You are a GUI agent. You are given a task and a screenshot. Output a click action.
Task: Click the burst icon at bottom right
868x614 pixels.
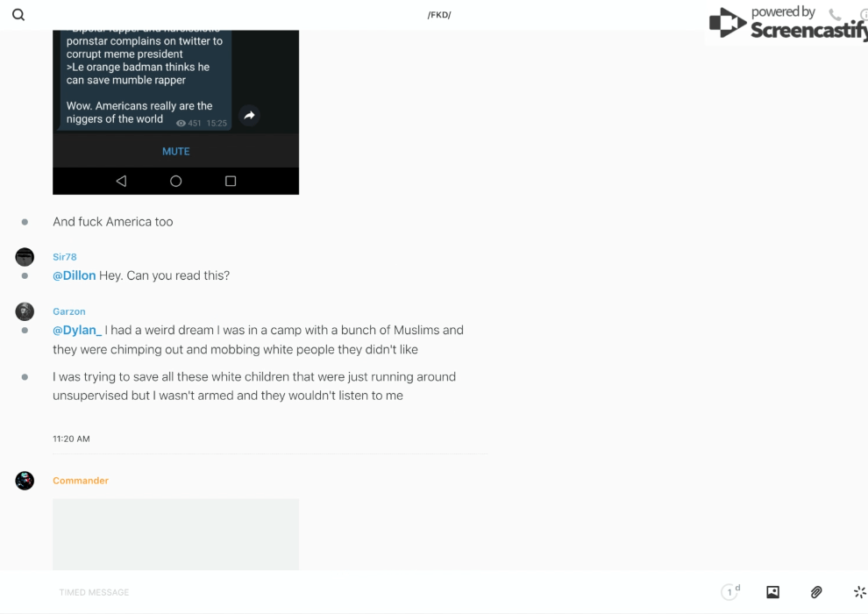[x=859, y=592]
